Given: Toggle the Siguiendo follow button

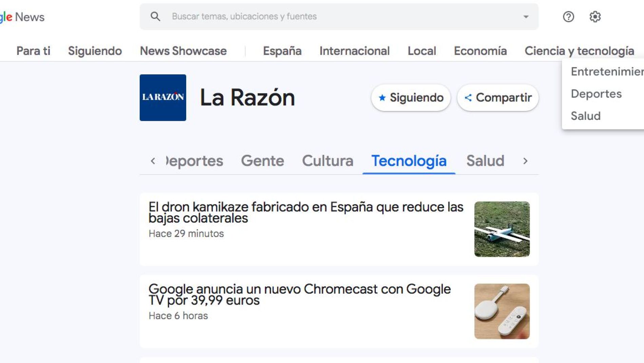Looking at the screenshot, I should pyautogui.click(x=411, y=98).
